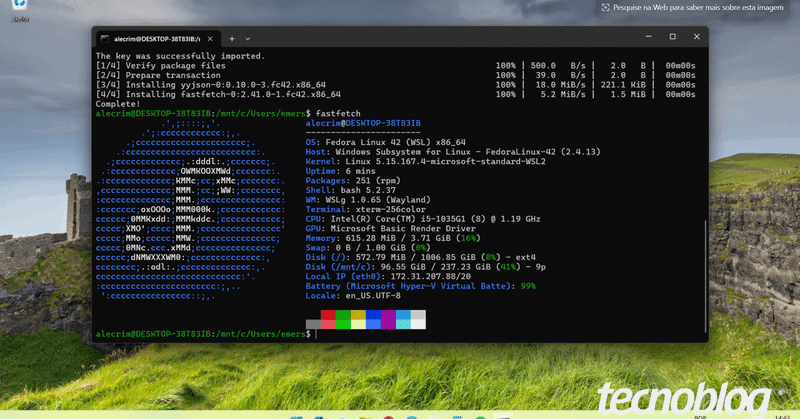Click the blue 'alecrim@DESKTOP-38T83IB' fastfetch header

363,123
